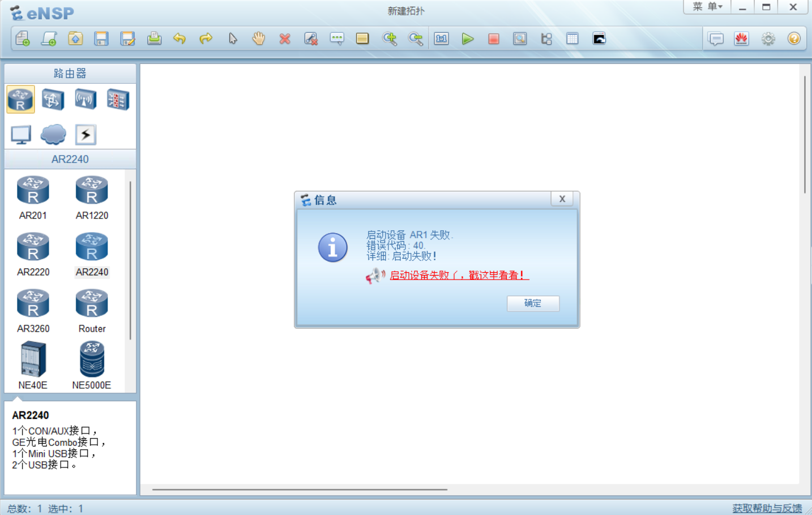Undo the last action
This screenshot has width=812, height=515.
[180, 38]
